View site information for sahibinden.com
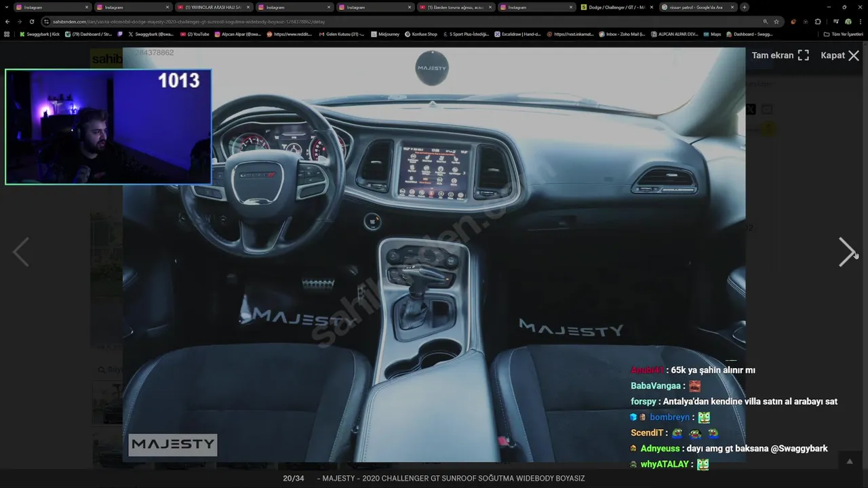 point(46,22)
